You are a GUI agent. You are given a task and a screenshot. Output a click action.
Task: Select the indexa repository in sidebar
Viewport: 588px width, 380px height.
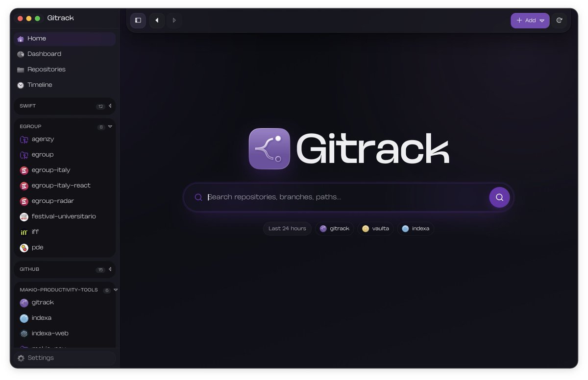(x=65, y=318)
